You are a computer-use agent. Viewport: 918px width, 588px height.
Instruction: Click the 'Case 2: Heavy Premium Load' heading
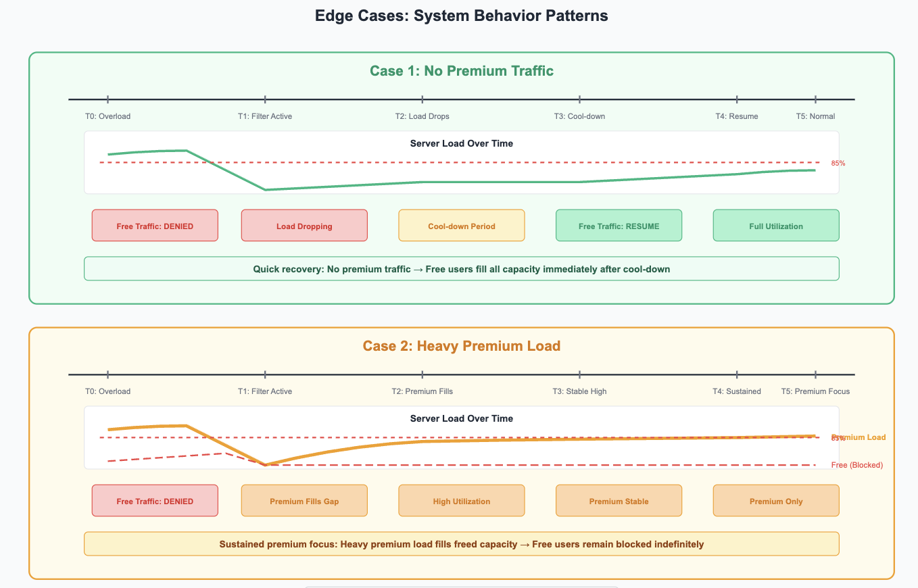point(462,345)
